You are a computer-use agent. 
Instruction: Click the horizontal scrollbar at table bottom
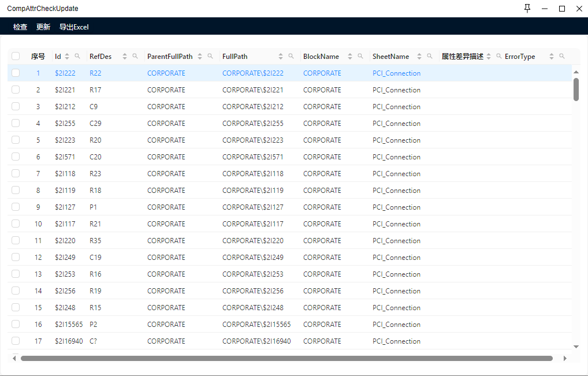pyautogui.click(x=286, y=359)
